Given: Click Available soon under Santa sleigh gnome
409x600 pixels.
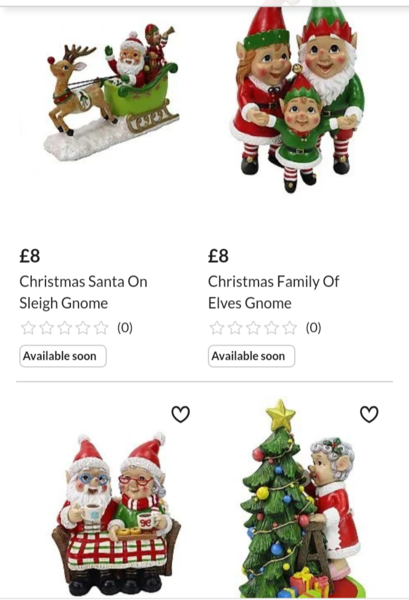Looking at the screenshot, I should (63, 356).
